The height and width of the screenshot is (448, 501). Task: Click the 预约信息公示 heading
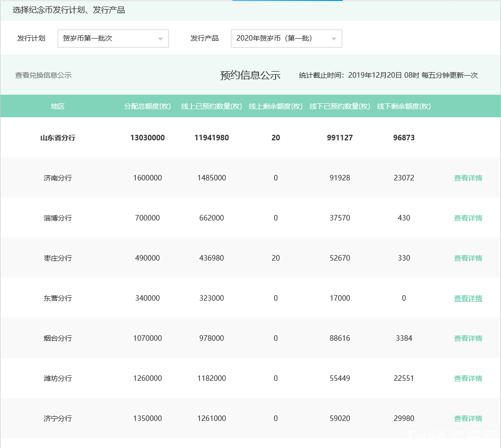point(250,75)
